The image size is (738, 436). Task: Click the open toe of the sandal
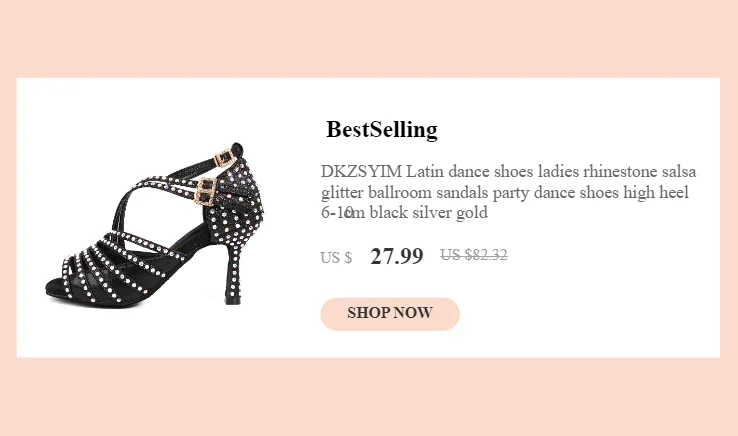[59, 285]
